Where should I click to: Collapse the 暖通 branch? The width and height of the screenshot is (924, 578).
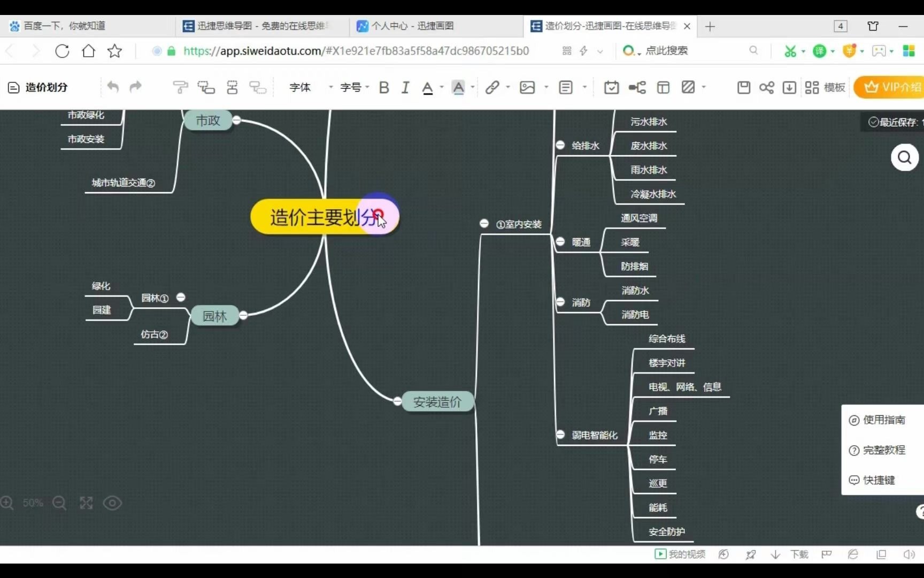pyautogui.click(x=560, y=241)
